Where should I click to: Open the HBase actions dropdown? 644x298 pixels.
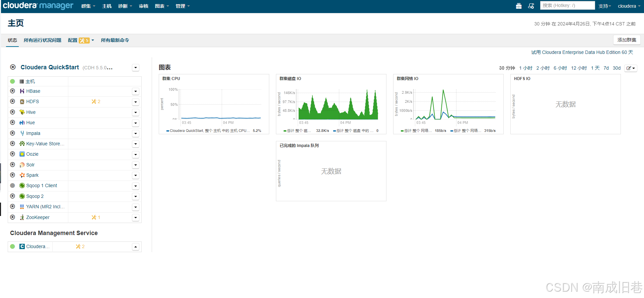click(x=136, y=91)
